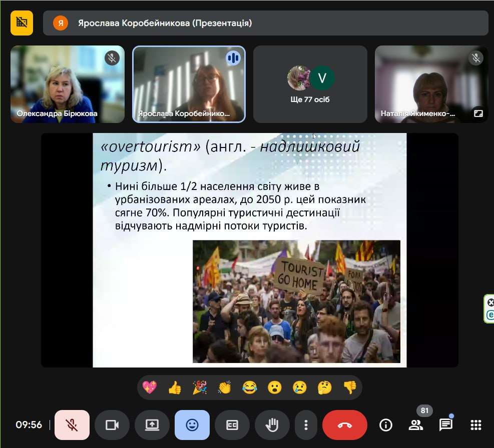Send sparkling heart reaction

pos(149,387)
